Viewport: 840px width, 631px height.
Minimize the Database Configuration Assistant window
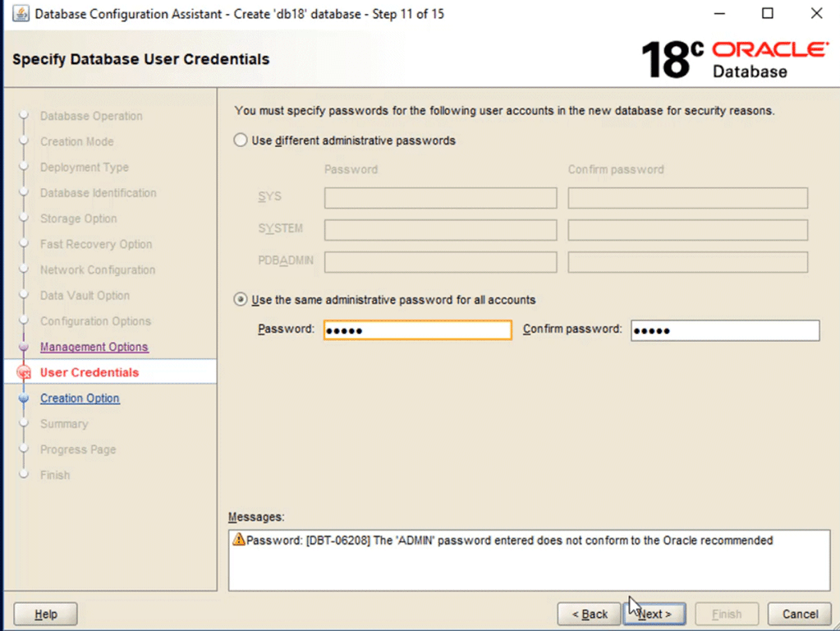719,13
